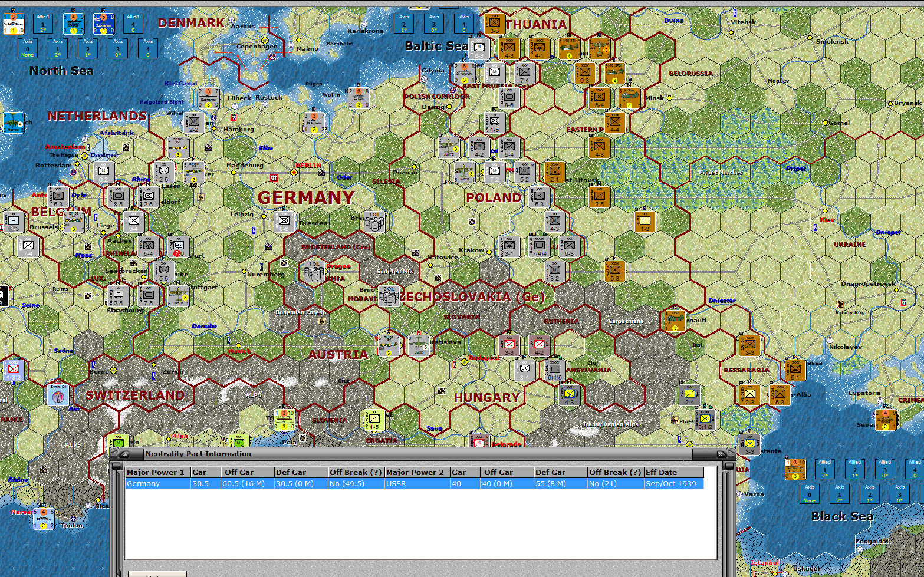The image size is (924, 577).
Task: Click the "Major Power 2" column header
Action: tap(417, 472)
